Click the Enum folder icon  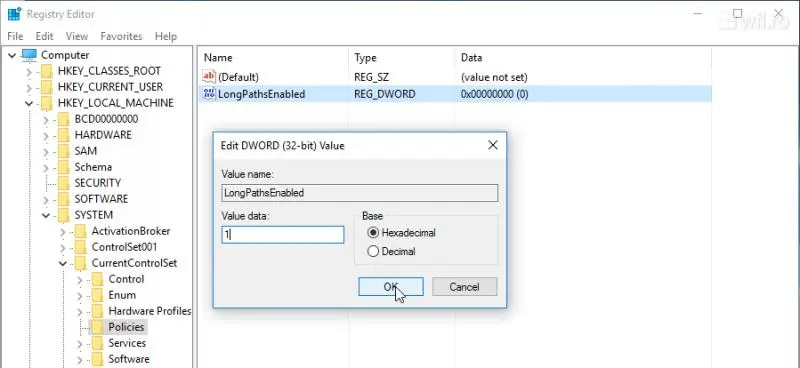coord(97,295)
